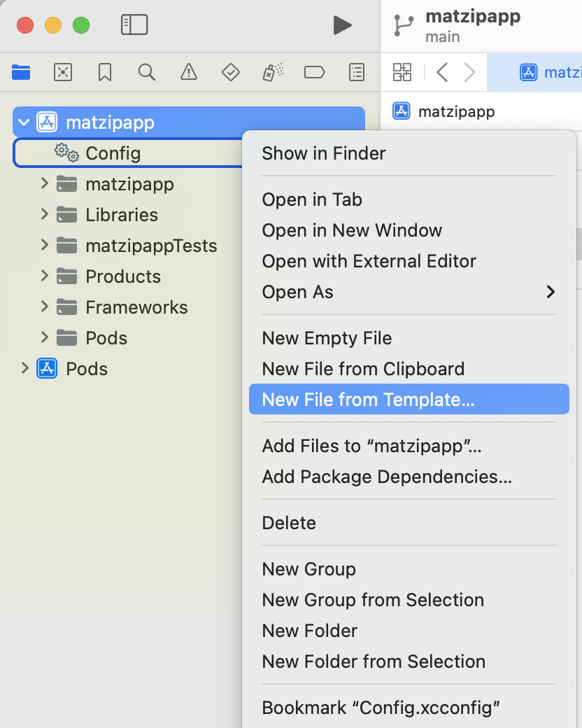582x728 pixels.
Task: Click the yellow minimize window button
Action: 53,25
